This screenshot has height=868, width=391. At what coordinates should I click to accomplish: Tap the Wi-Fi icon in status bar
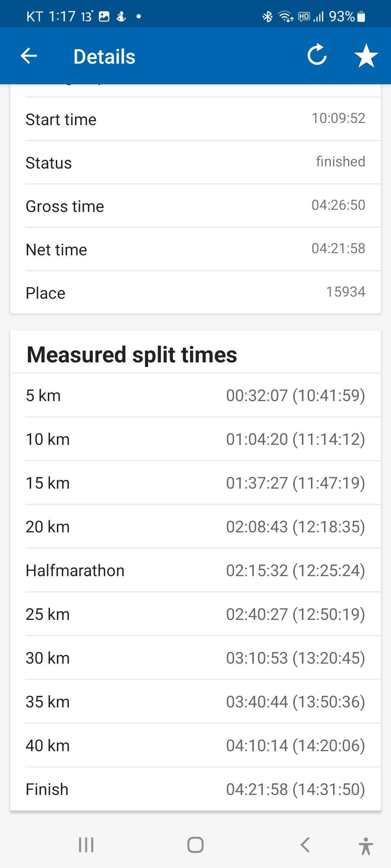coord(285,16)
